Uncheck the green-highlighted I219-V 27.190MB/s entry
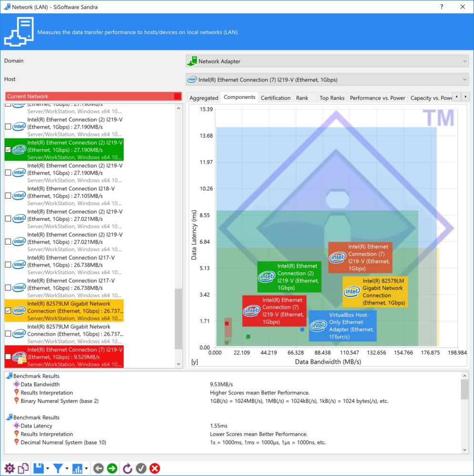Viewport: 474px width, 476px height. [8, 149]
